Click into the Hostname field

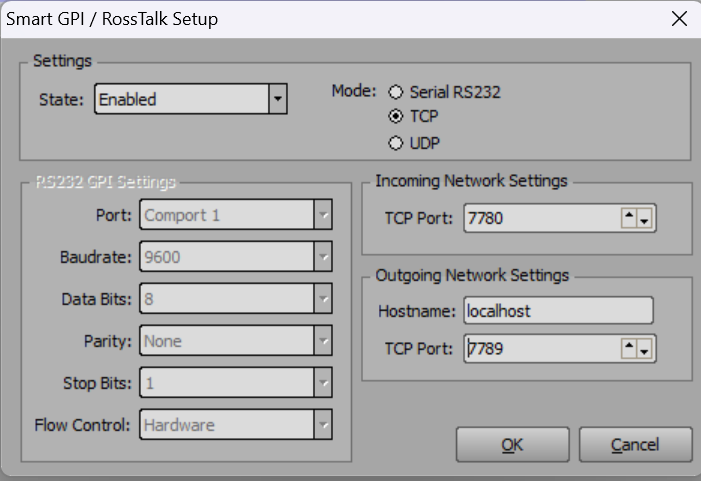pos(557,311)
